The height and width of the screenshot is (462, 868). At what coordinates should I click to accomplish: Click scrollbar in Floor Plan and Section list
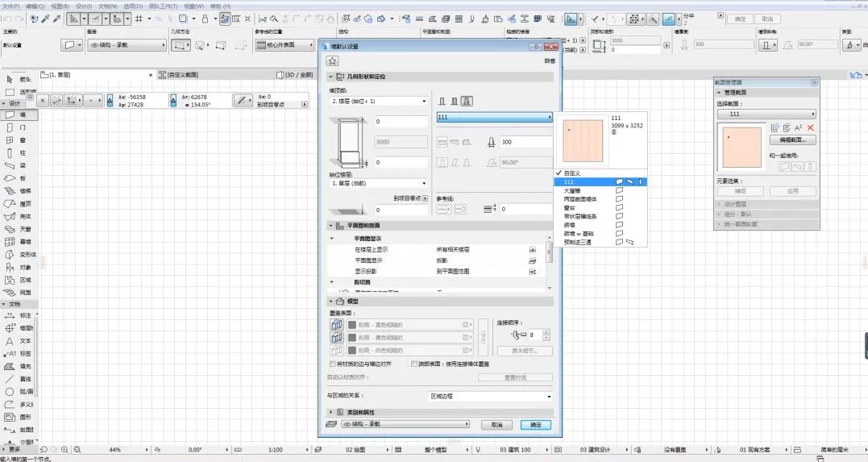tap(549, 252)
